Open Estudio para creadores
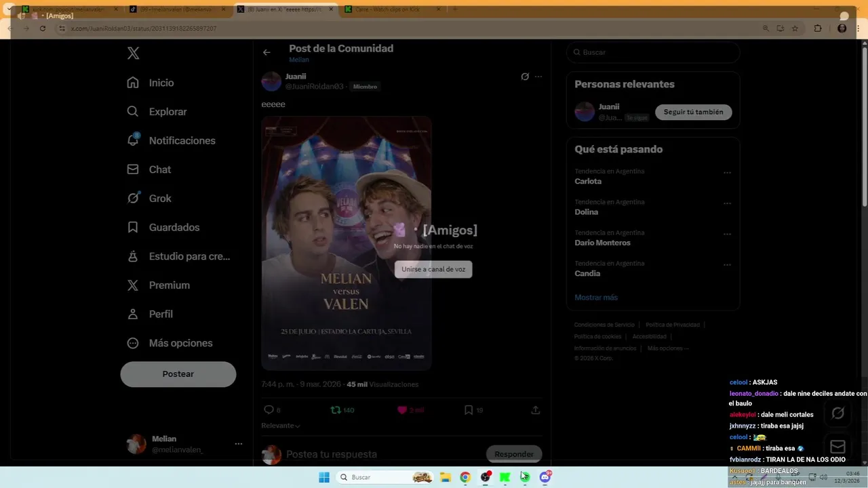Image resolution: width=868 pixels, height=488 pixels. coord(178,256)
